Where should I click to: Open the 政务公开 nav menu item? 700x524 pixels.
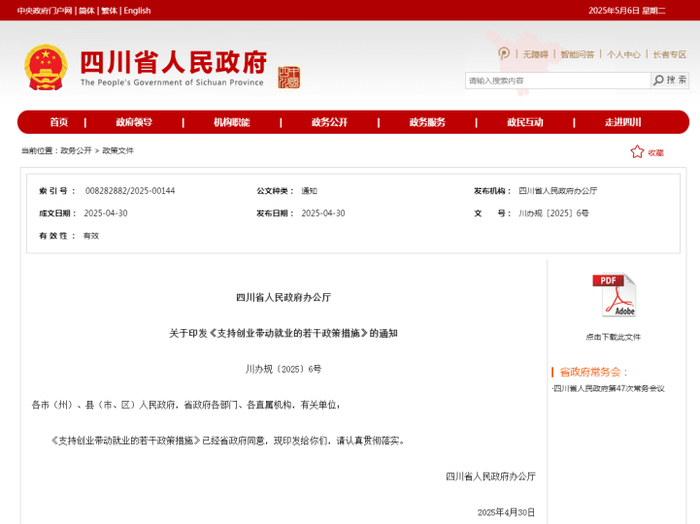pos(329,122)
